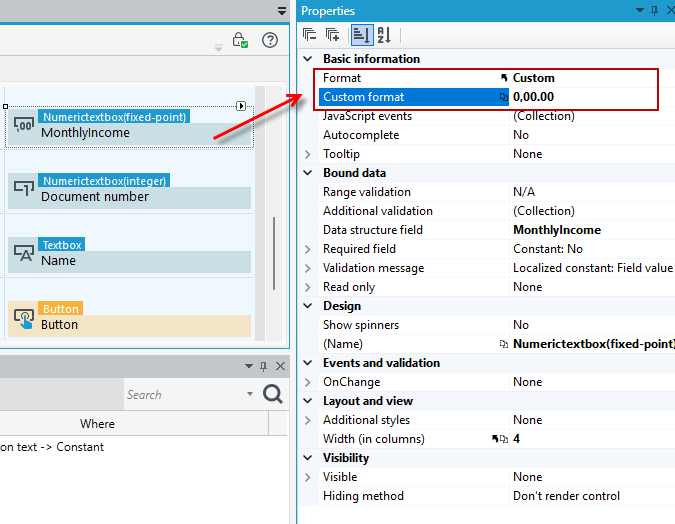Click the Autocomplete value No
Image resolution: width=675 pixels, height=524 pixels.
(x=521, y=135)
